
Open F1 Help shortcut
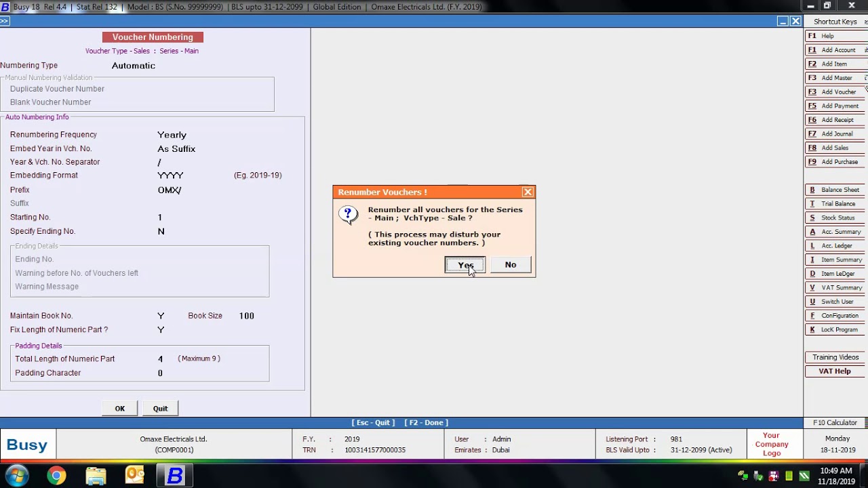[835, 36]
